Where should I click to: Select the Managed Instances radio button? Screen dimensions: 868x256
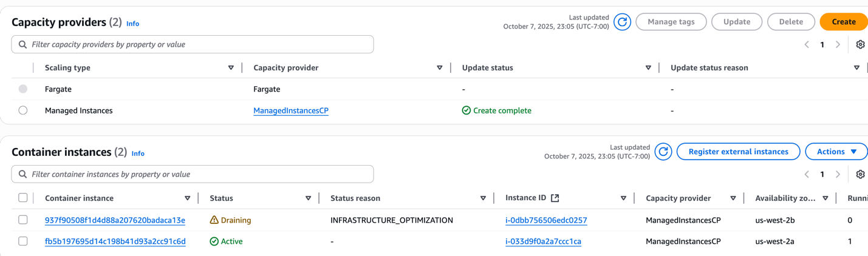coord(23,110)
